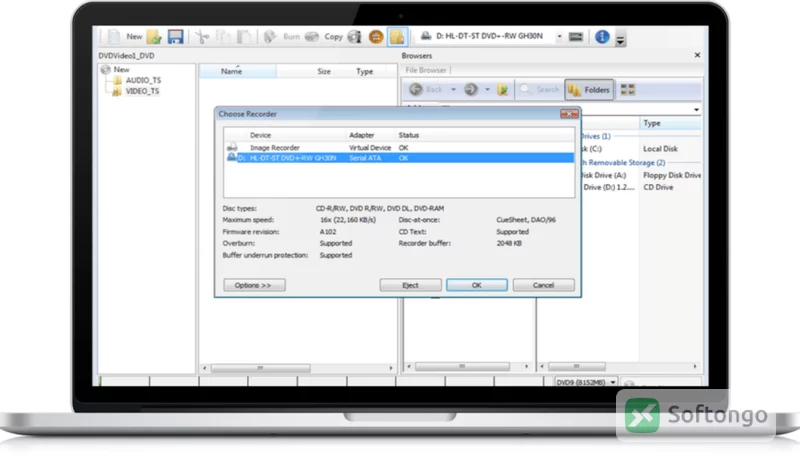Viewport: 800px width, 456px height.
Task: Select the Local Disk entry
Action: coord(660,149)
